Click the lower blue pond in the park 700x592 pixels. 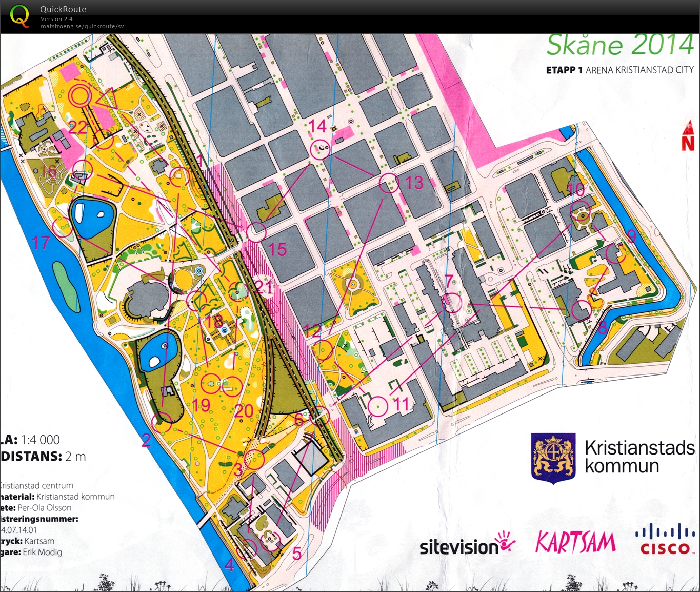click(158, 352)
